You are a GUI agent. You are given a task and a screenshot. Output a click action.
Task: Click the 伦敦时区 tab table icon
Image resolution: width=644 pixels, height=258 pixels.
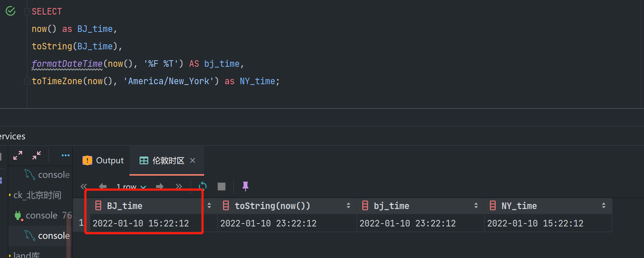tap(144, 160)
